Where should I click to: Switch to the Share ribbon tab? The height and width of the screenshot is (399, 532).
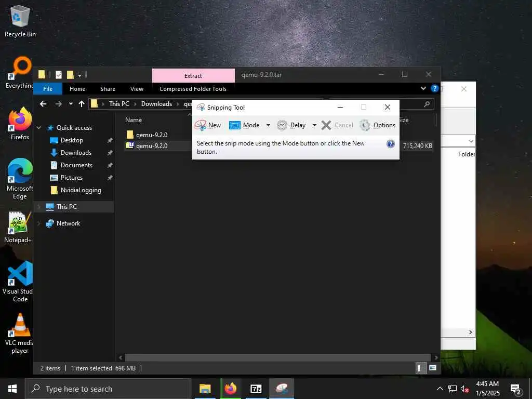pos(108,89)
